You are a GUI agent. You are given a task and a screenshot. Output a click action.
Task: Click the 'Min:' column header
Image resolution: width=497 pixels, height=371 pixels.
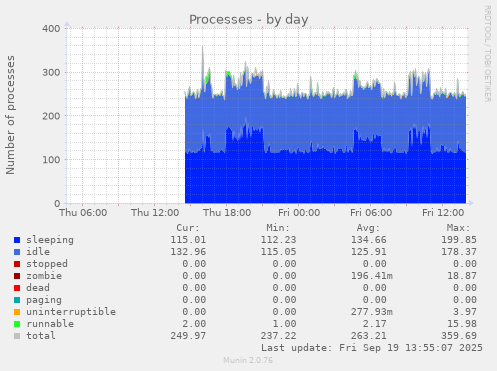[278, 228]
